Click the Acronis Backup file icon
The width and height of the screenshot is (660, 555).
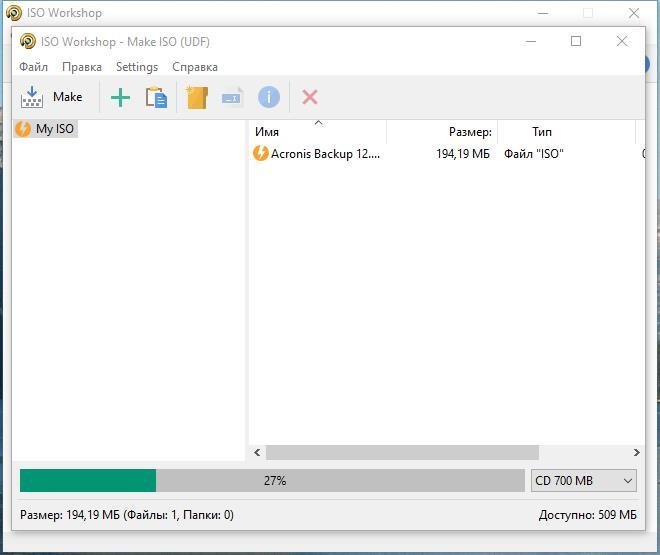260,154
